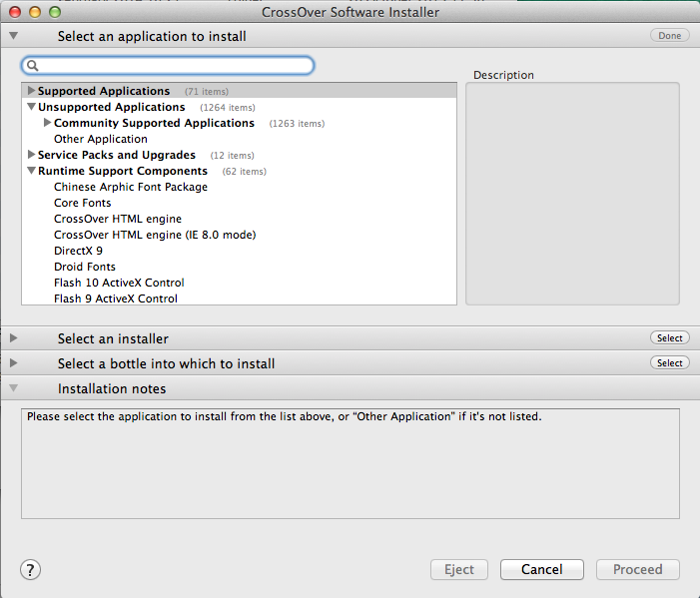
Task: Click Select button for bottle section
Action: click(x=670, y=362)
